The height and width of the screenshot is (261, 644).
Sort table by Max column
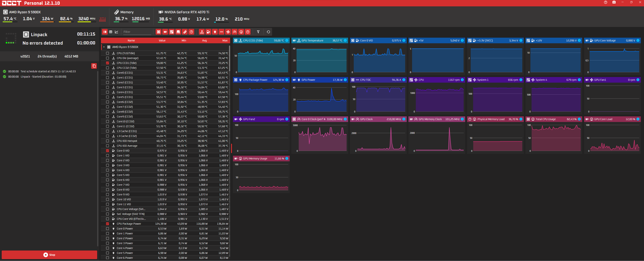click(x=225, y=40)
